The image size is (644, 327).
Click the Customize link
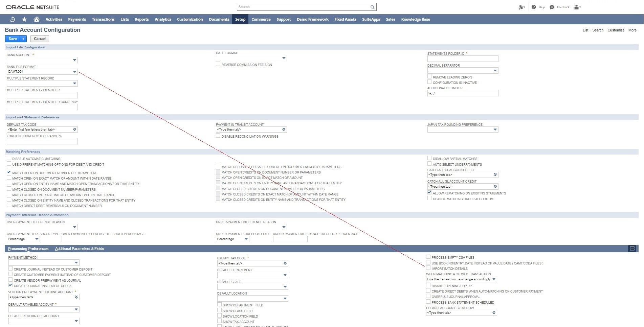[616, 30]
